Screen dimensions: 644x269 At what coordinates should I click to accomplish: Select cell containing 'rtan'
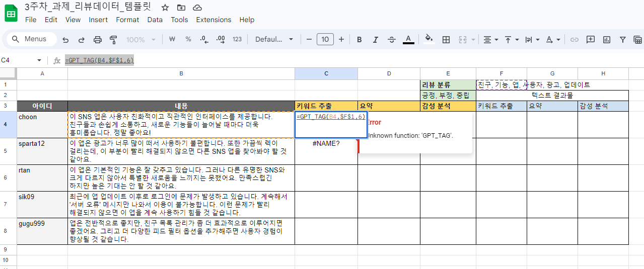click(x=42, y=178)
